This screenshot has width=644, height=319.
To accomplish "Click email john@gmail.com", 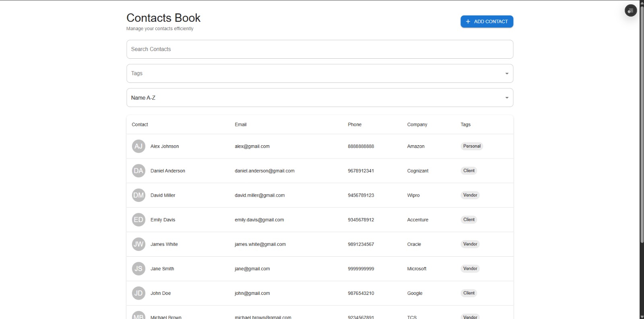I will (x=252, y=294).
